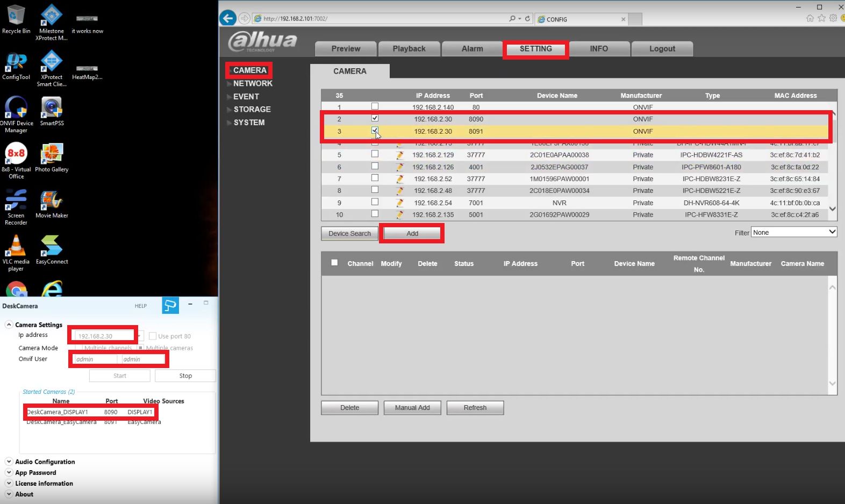
Task: Click down arrow of added devices scrollbar
Action: click(833, 384)
